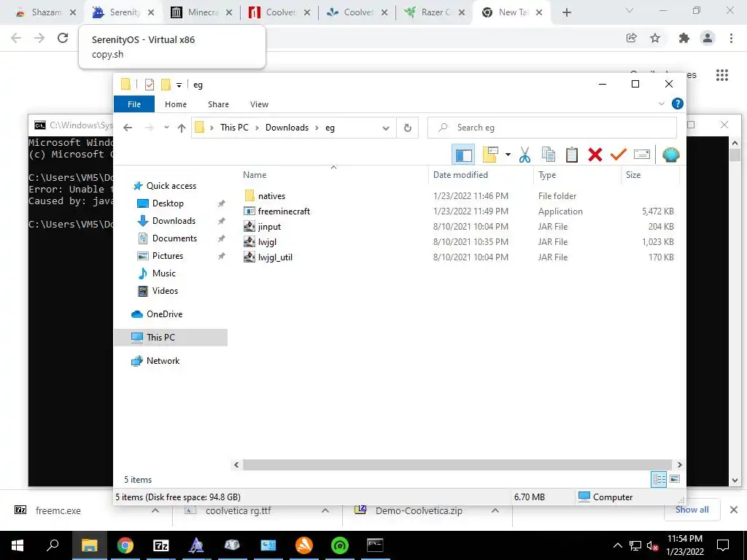Expand the ribbon with the chevron

(661, 104)
